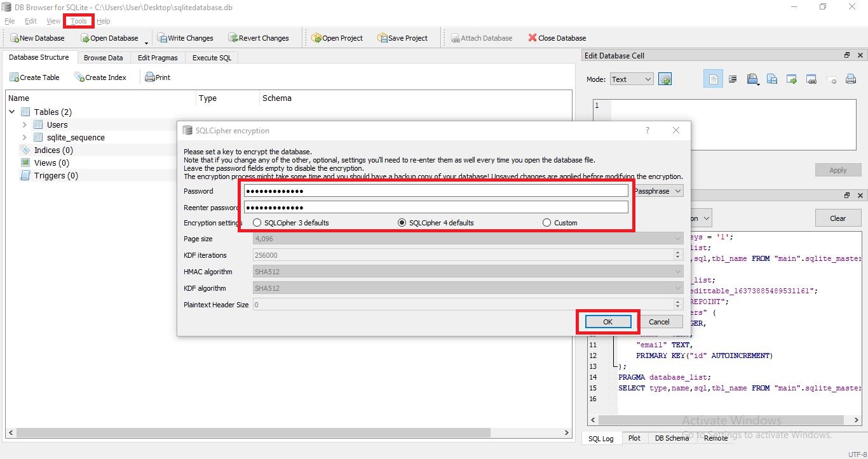This screenshot has height=459, width=868.
Task: Switch to the Execute SQL tab
Action: tap(212, 58)
